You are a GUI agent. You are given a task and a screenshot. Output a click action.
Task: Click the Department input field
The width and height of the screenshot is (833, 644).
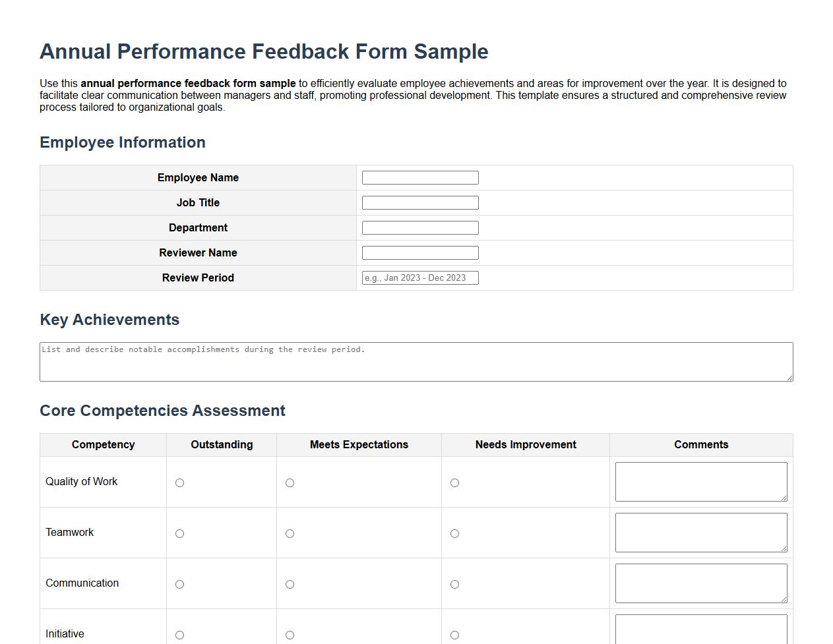pyautogui.click(x=419, y=227)
